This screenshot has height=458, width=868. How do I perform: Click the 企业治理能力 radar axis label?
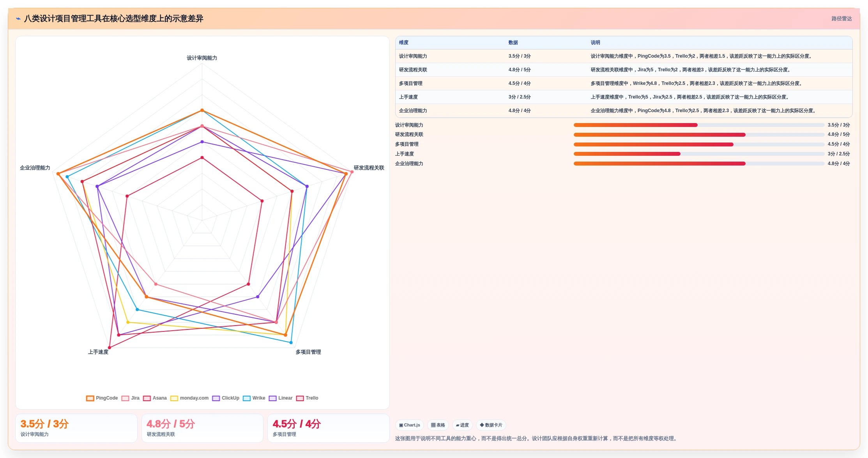35,168
